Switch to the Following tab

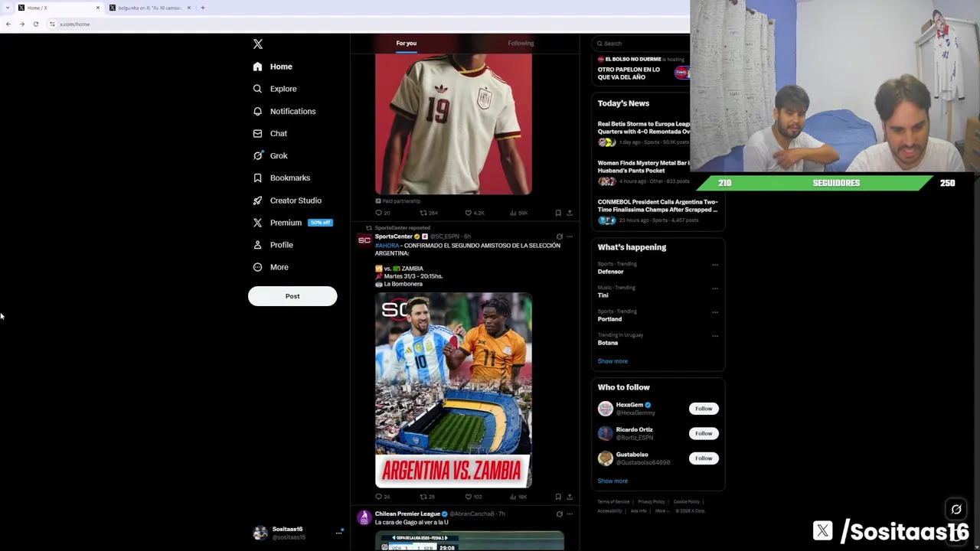click(x=521, y=44)
